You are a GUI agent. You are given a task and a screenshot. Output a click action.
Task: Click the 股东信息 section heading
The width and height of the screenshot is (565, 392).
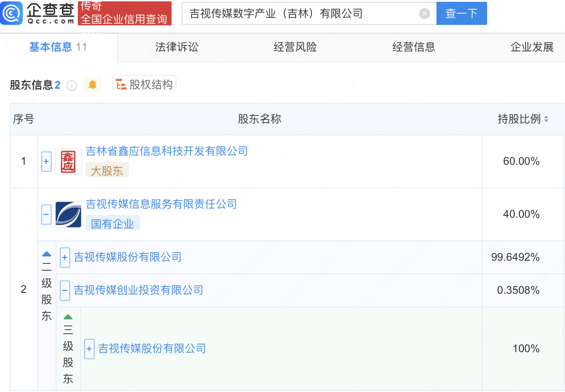click(x=32, y=85)
